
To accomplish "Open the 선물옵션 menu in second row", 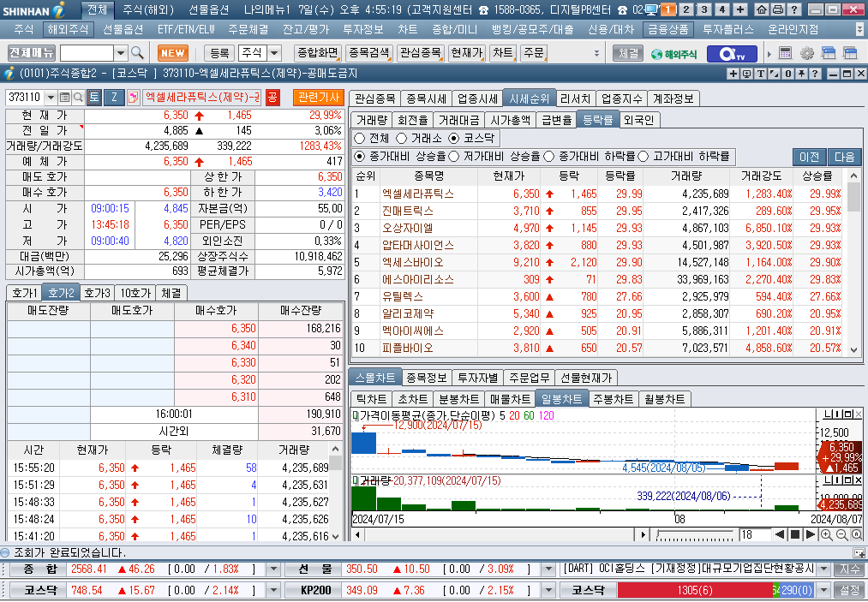I will click(123, 29).
